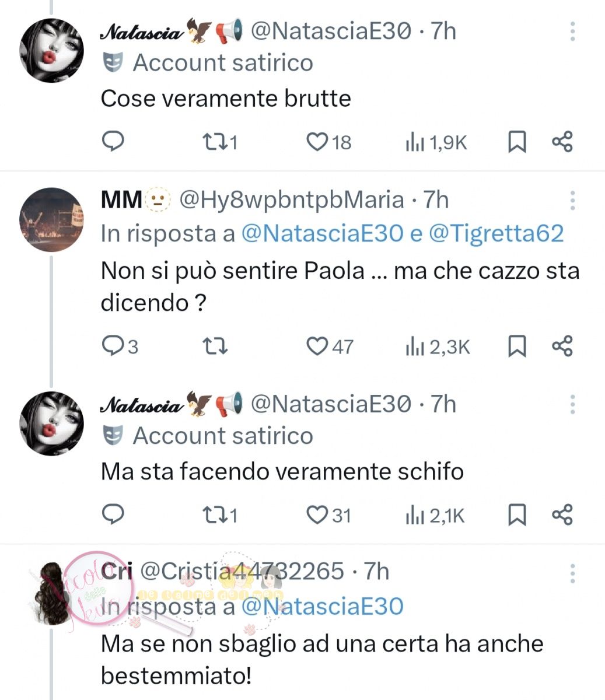
Task: Like the tweet with 31 likes
Action: pyautogui.click(x=318, y=515)
